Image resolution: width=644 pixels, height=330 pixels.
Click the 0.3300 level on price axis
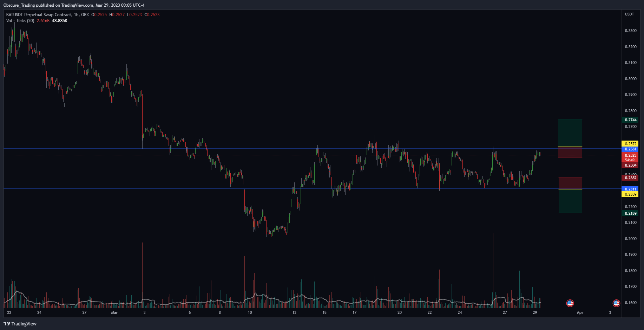tap(631, 31)
